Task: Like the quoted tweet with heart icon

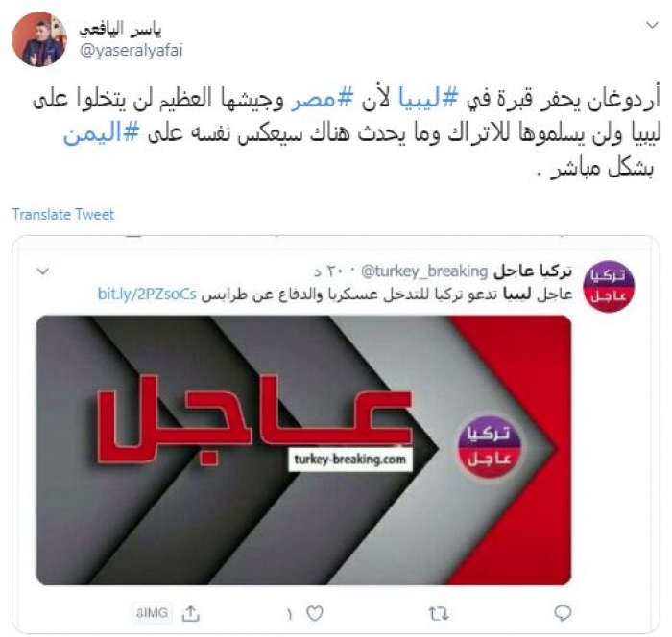Action: pos(315,613)
